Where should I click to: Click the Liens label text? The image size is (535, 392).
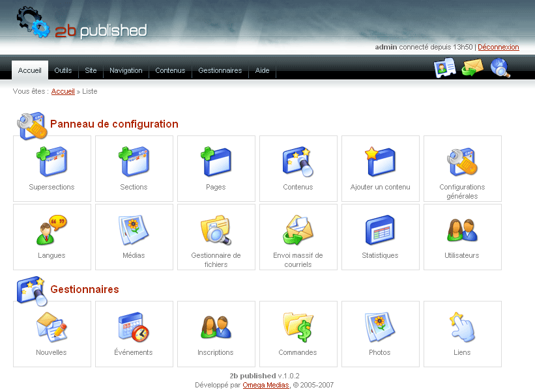(462, 352)
